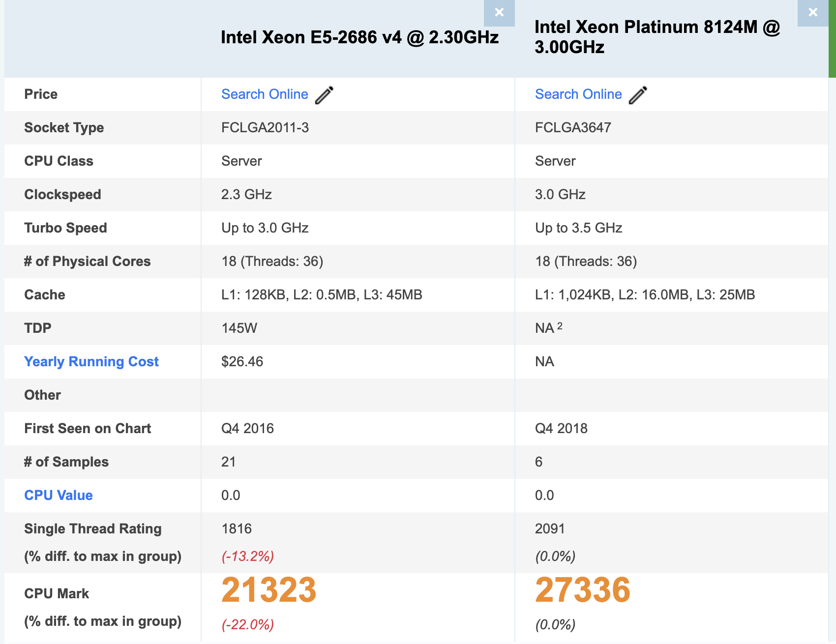Select socket value FCLGA2011-3
Image resolution: width=836 pixels, height=644 pixels.
click(265, 127)
